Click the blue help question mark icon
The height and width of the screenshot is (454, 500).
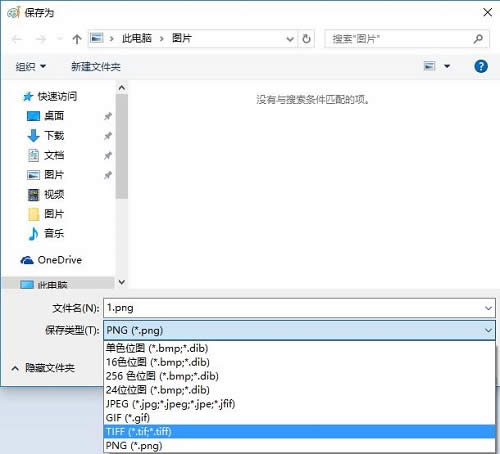(481, 66)
